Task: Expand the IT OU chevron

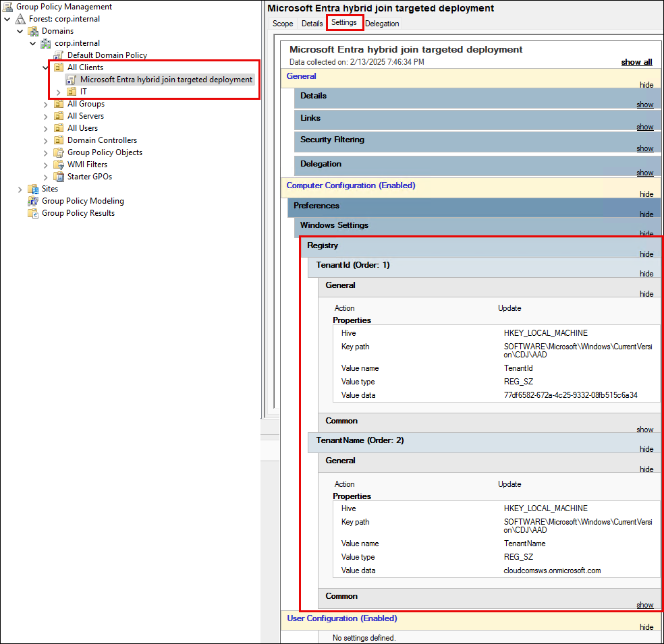Action: tap(59, 92)
